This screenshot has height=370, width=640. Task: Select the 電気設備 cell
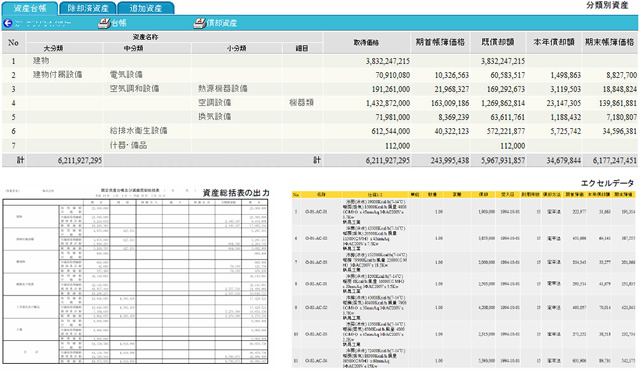click(x=126, y=75)
